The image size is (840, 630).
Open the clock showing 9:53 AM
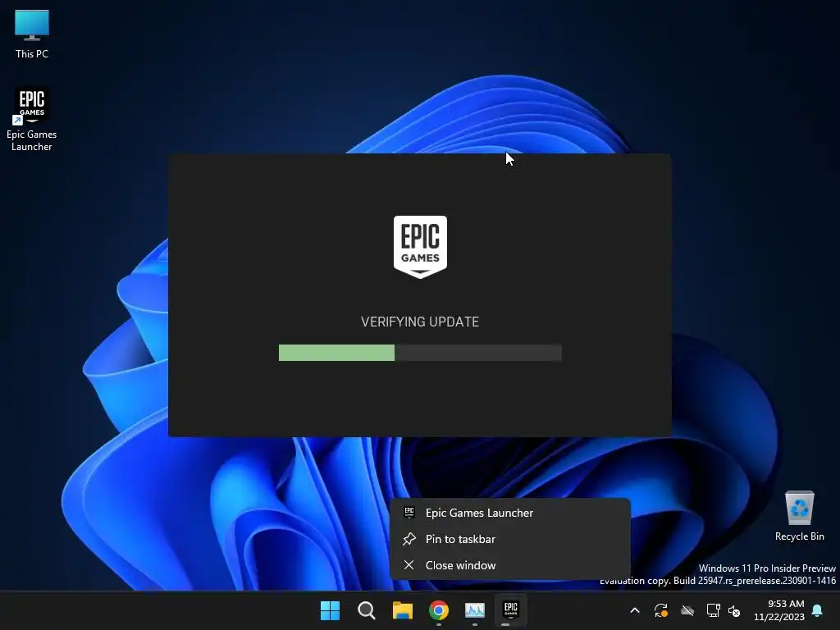click(x=779, y=610)
